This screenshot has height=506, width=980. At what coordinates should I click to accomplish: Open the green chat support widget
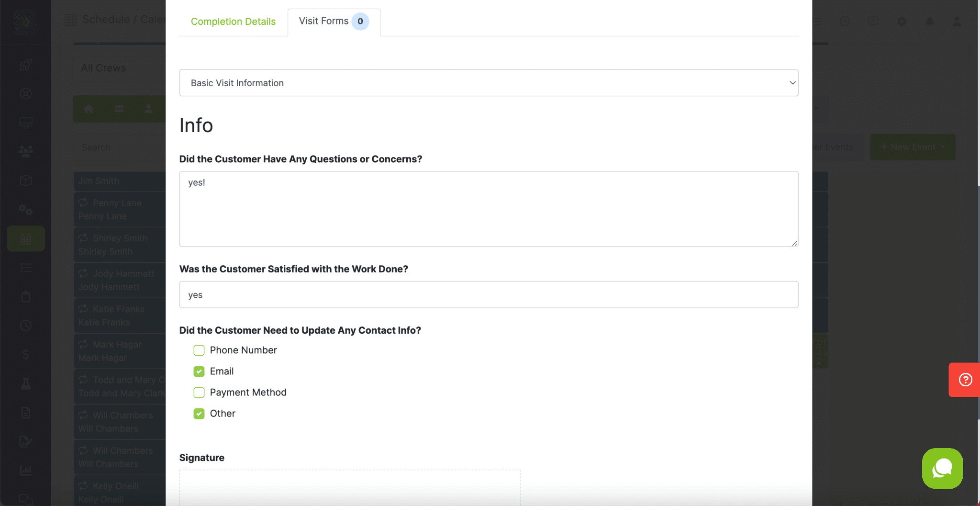(x=942, y=468)
